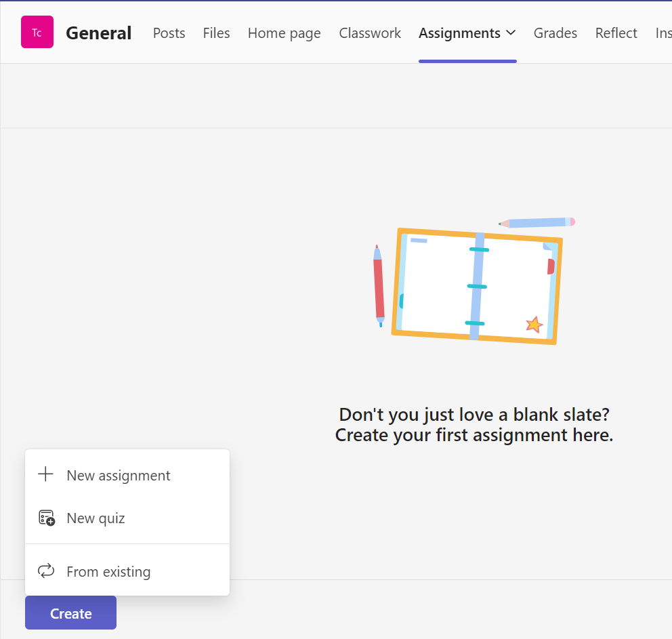Click the General channel title
This screenshot has height=639, width=672.
(x=98, y=33)
